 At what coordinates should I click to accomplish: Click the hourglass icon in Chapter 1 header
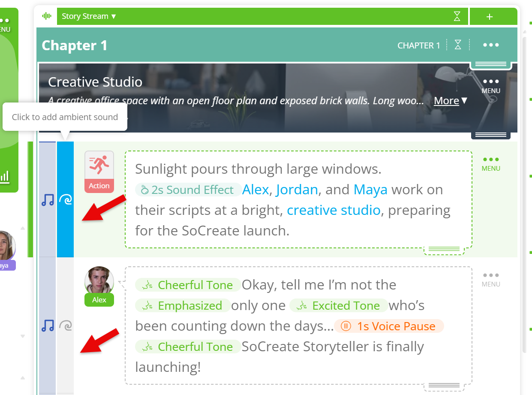[458, 45]
